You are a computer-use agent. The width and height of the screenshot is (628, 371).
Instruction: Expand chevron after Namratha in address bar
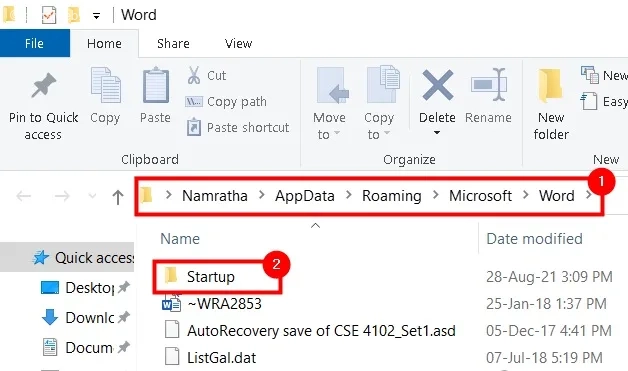coord(262,195)
